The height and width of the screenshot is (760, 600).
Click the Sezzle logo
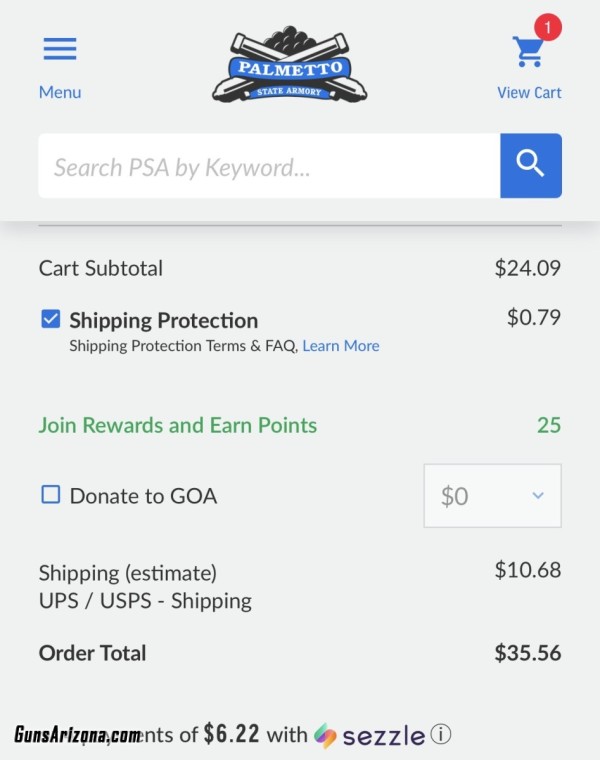tap(369, 735)
